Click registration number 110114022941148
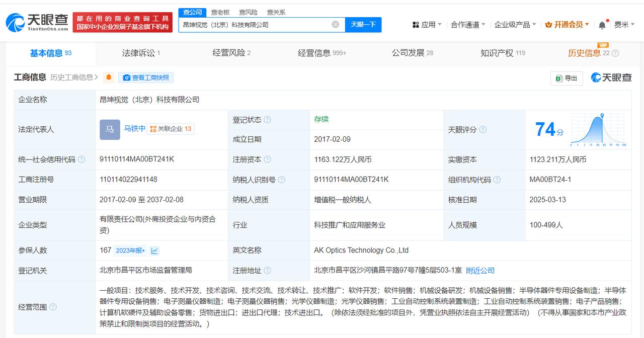Screen dimensions: 644x338 128,179
